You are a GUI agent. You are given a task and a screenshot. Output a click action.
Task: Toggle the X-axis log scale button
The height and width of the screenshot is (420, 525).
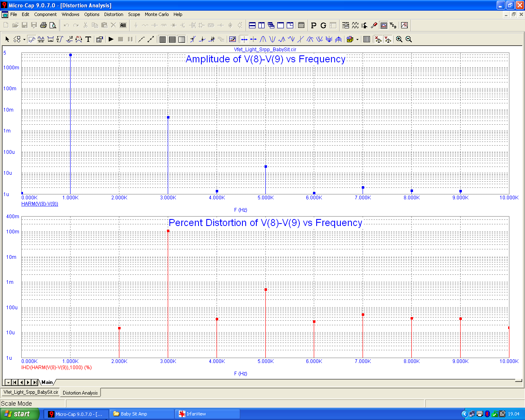378,39
